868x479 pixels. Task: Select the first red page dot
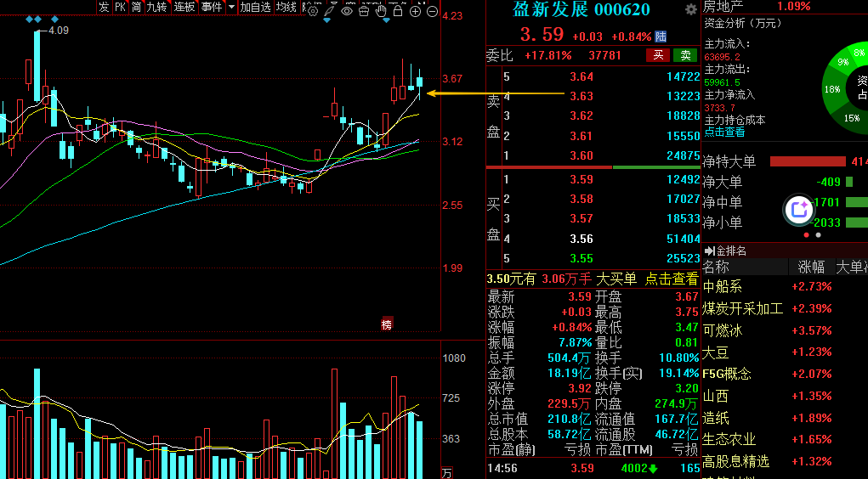click(806, 235)
